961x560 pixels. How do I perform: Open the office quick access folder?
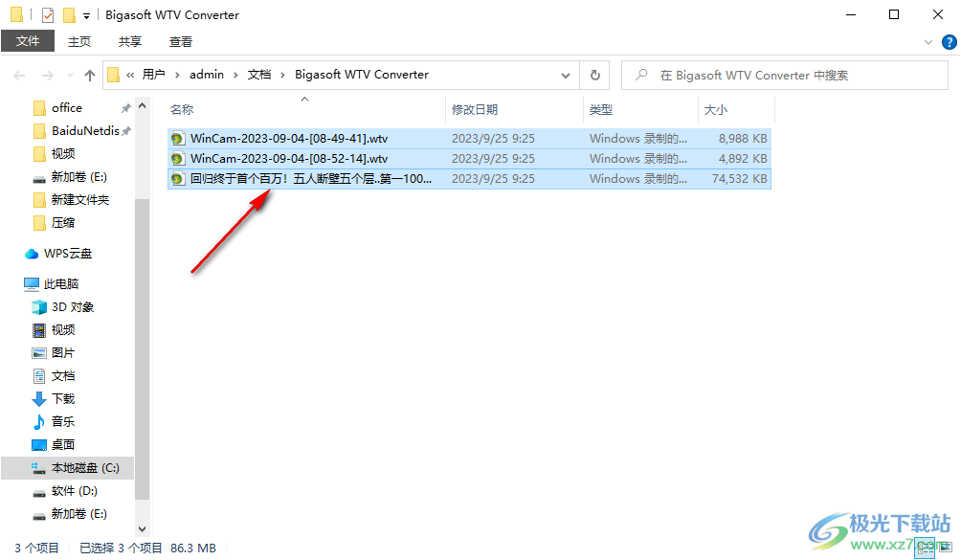pyautogui.click(x=66, y=108)
